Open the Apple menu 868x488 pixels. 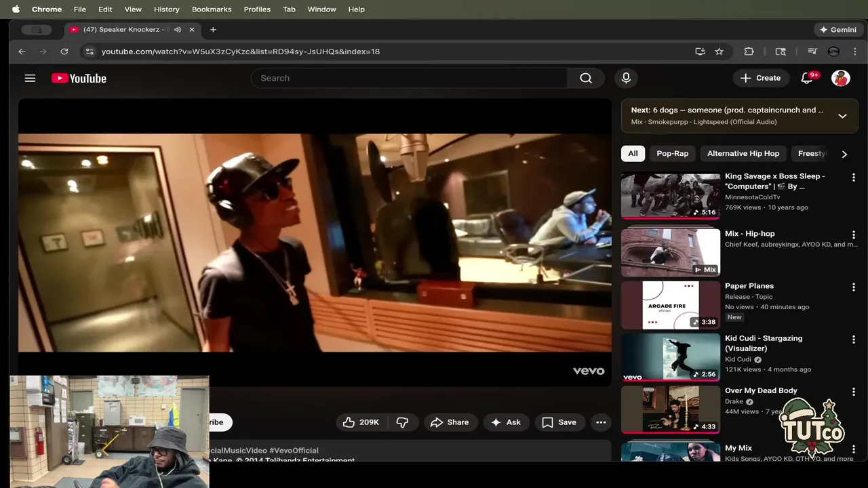click(16, 9)
